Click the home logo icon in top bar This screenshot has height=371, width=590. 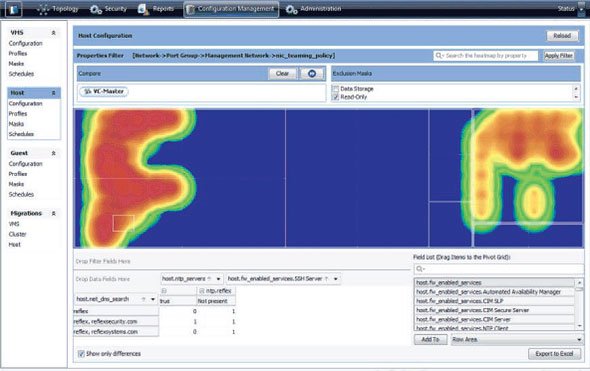pos(13,9)
